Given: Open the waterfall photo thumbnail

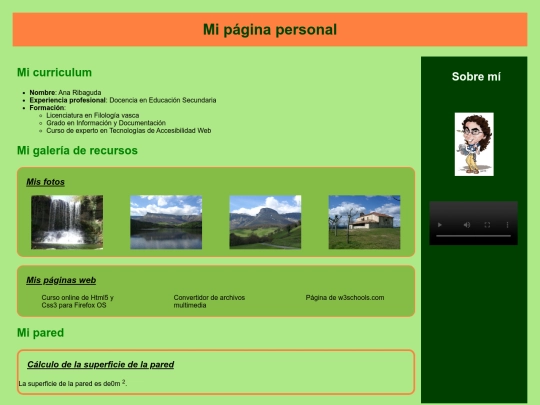Looking at the screenshot, I should [x=67, y=222].
